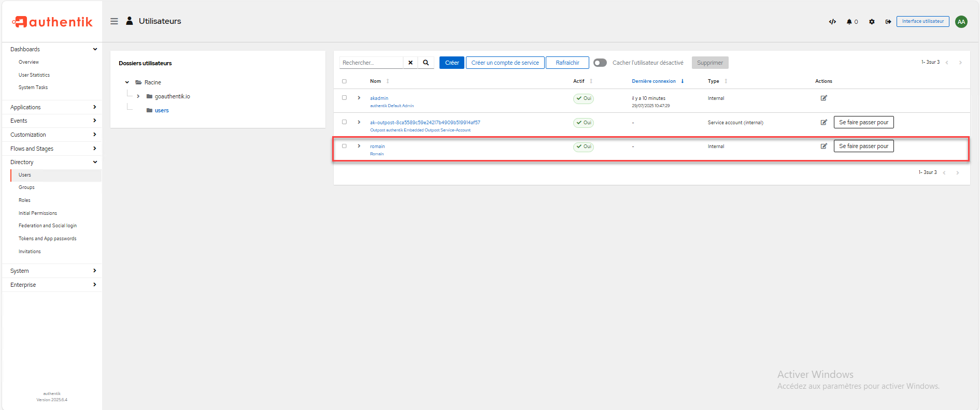The height and width of the screenshot is (410, 980).
Task: Click Se faire passer pour for romain
Action: 863,146
